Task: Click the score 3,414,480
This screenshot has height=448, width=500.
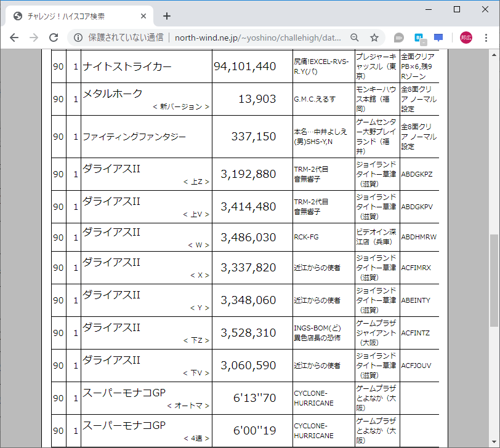Action: point(248,207)
